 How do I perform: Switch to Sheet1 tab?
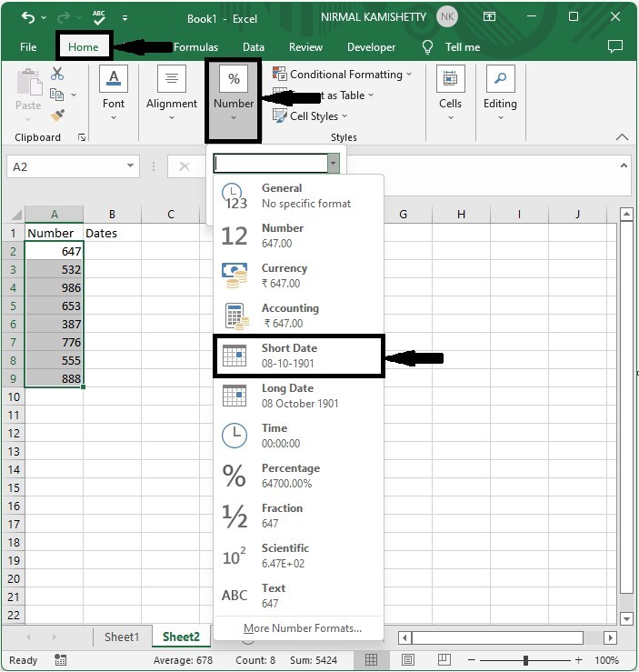122,637
